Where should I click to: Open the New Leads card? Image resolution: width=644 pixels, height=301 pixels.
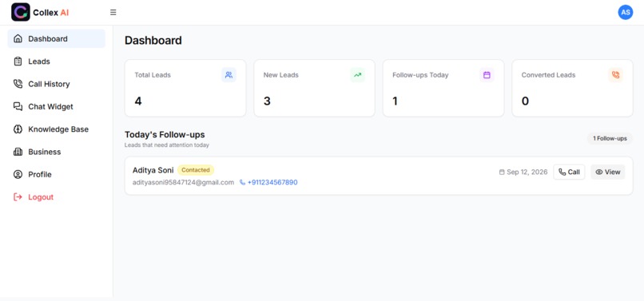click(x=314, y=88)
